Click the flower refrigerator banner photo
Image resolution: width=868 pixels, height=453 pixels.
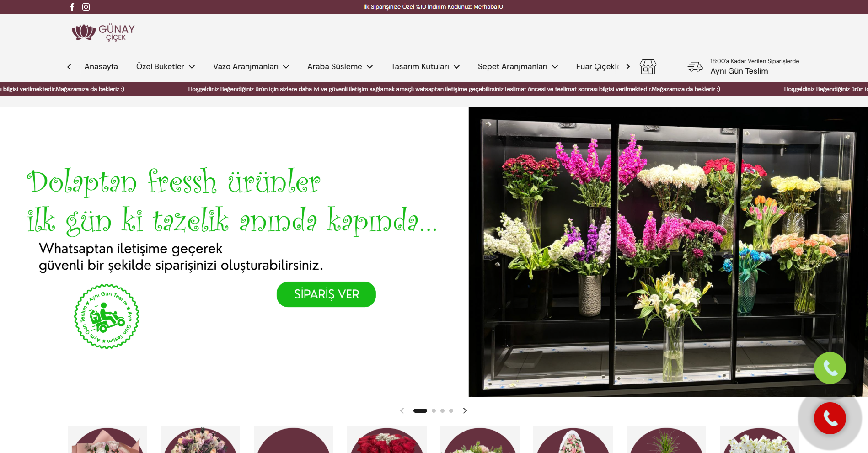click(668, 252)
